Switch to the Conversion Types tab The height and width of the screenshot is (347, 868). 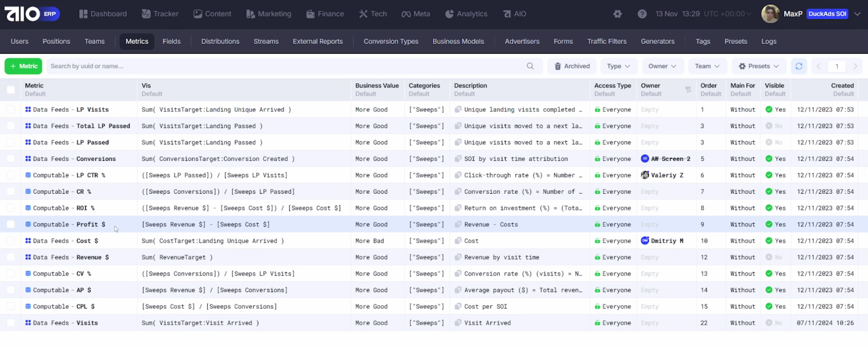(x=391, y=41)
